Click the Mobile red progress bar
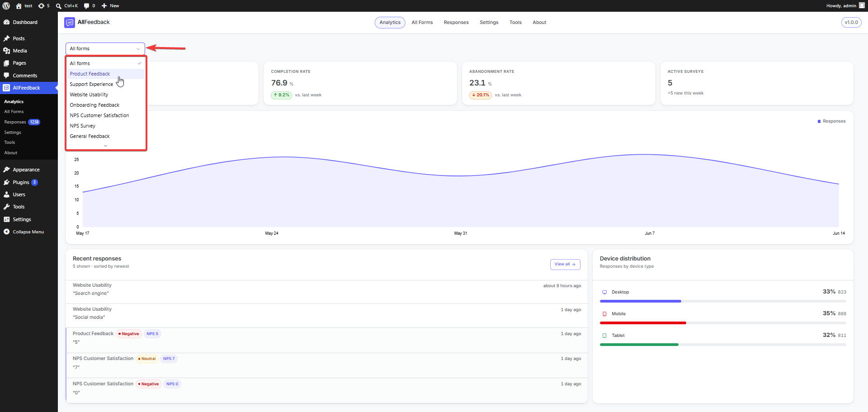 [643, 323]
